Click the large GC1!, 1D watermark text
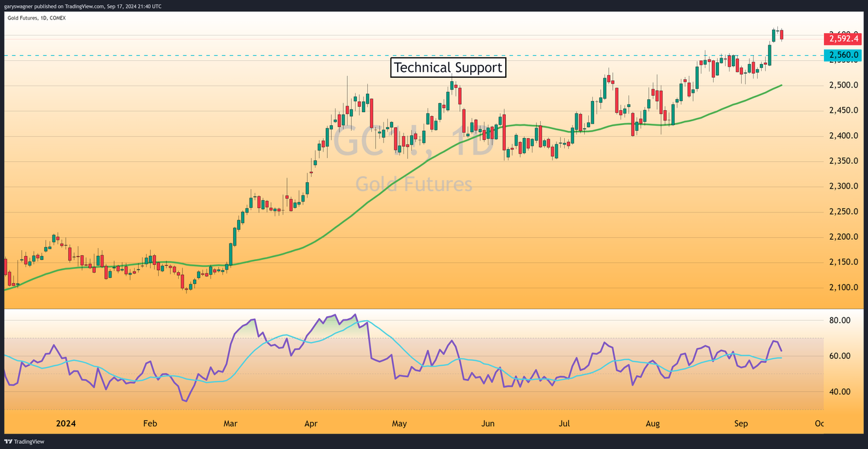 [x=413, y=145]
